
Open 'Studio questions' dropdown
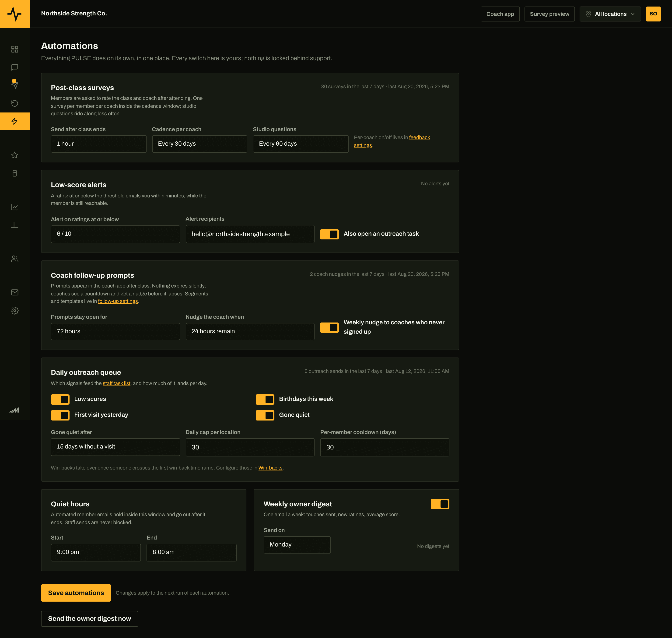click(301, 144)
